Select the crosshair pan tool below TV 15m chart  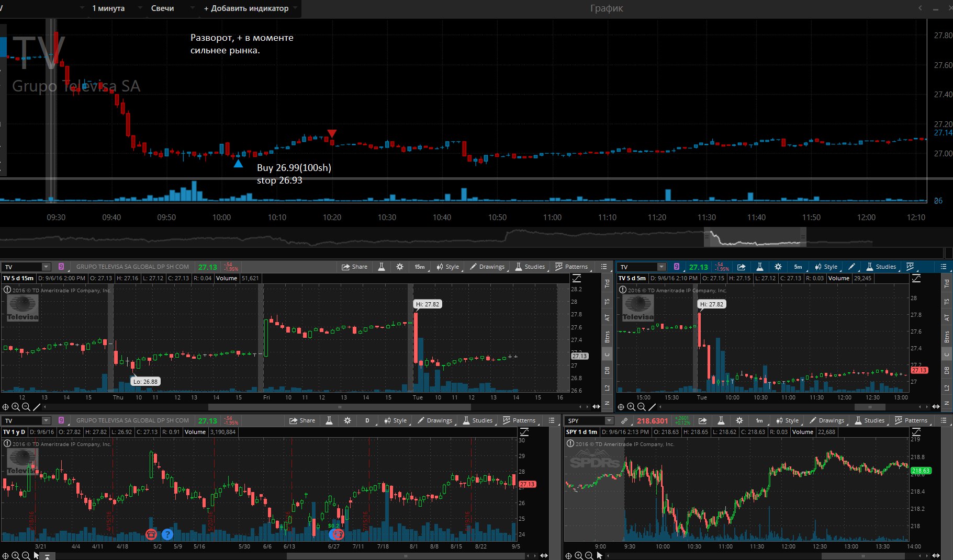[x=5, y=407]
